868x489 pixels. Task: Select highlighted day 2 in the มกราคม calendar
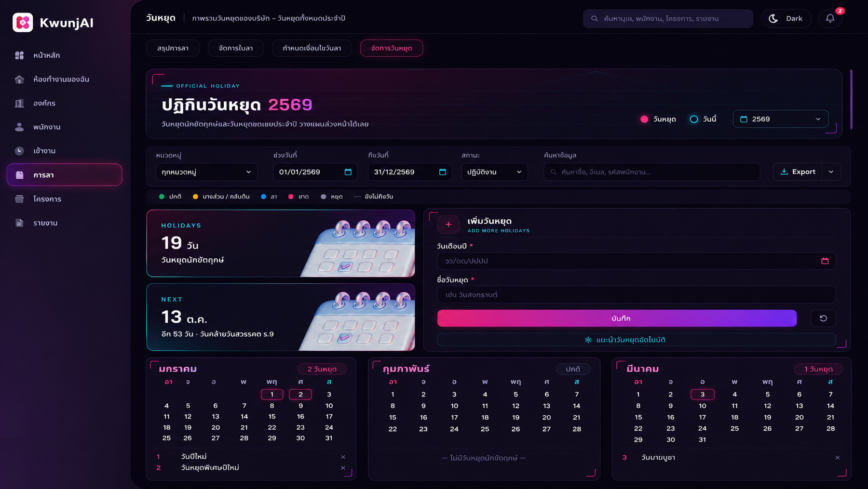pyautogui.click(x=301, y=394)
